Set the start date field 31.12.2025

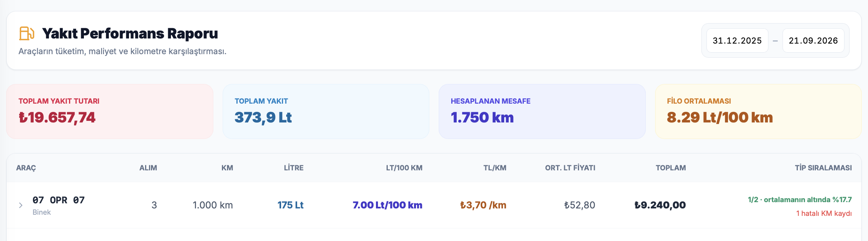click(737, 40)
